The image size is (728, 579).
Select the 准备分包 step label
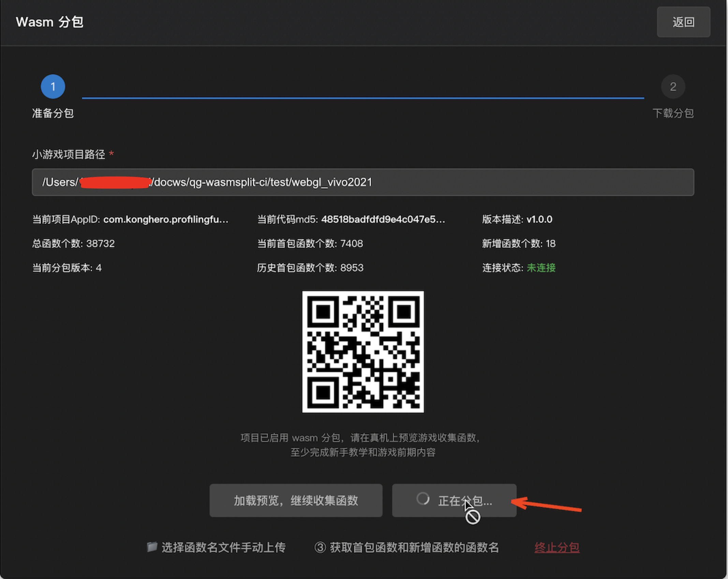53,113
